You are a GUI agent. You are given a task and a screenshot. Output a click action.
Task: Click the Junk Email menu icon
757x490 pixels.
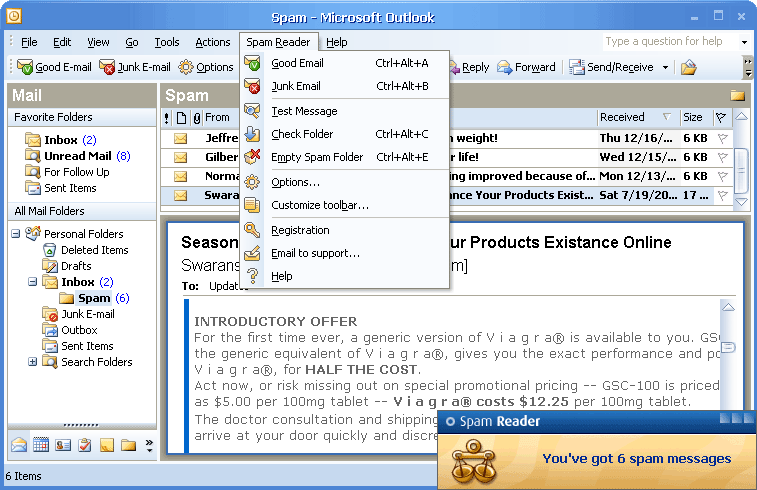point(252,86)
